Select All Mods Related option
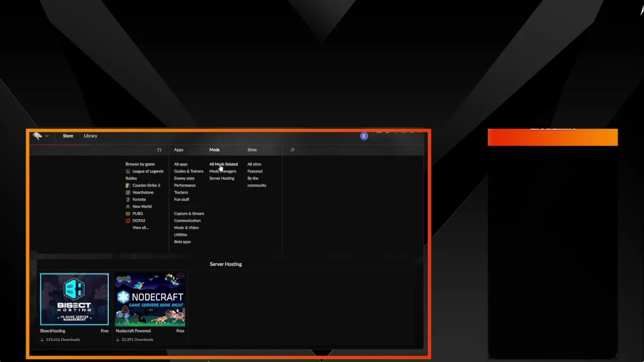644x362 pixels. pos(223,164)
